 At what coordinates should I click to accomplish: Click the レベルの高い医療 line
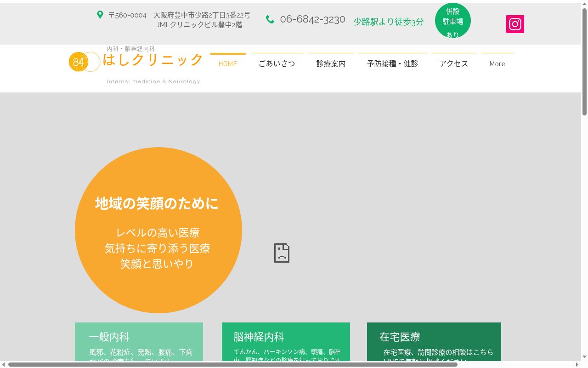[x=158, y=233]
